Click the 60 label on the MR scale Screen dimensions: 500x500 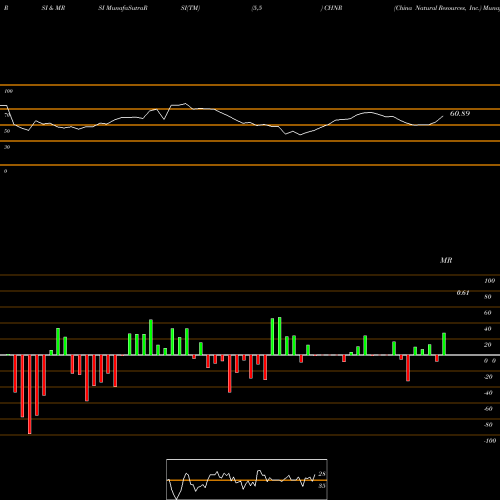488,313
